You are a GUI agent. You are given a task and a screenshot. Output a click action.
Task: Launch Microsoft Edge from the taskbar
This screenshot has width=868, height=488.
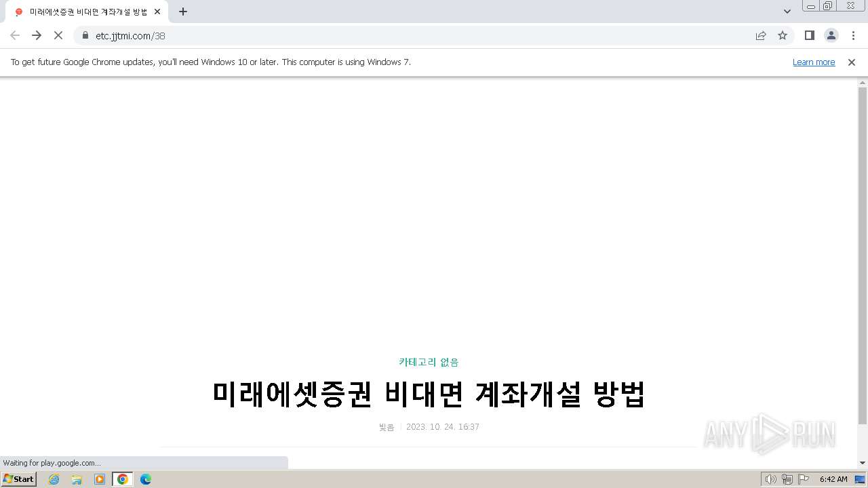(x=145, y=479)
